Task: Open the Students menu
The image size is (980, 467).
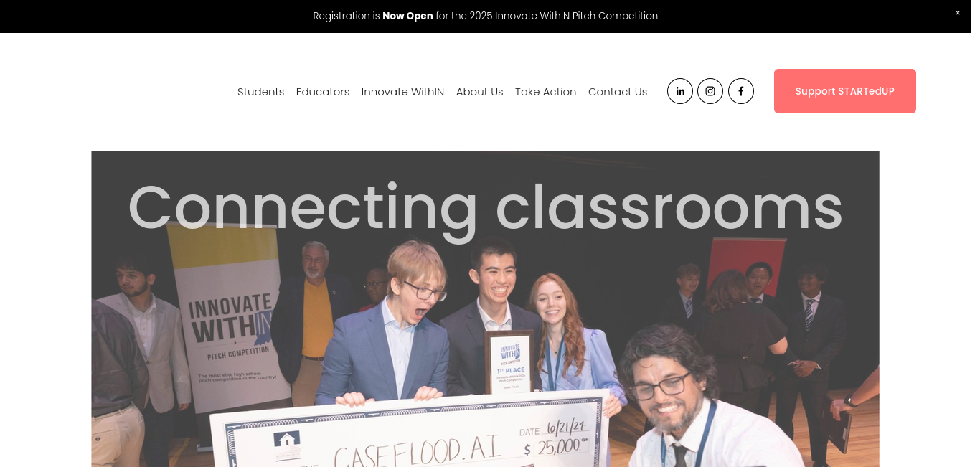Action: tap(260, 92)
